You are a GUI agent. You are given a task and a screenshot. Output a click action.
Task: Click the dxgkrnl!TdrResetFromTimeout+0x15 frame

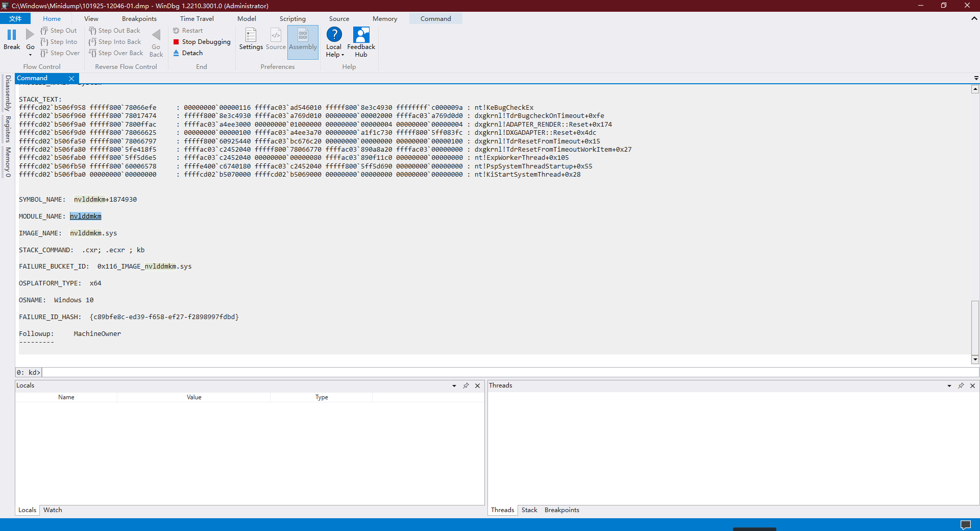537,141
